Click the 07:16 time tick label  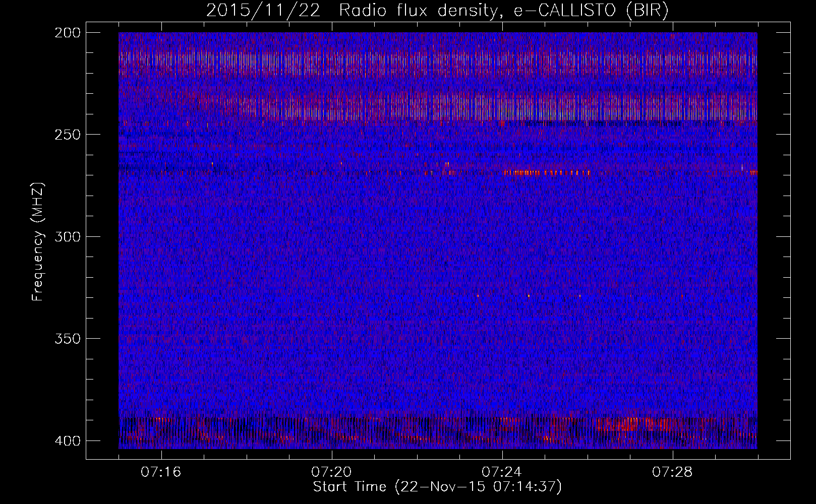(161, 472)
